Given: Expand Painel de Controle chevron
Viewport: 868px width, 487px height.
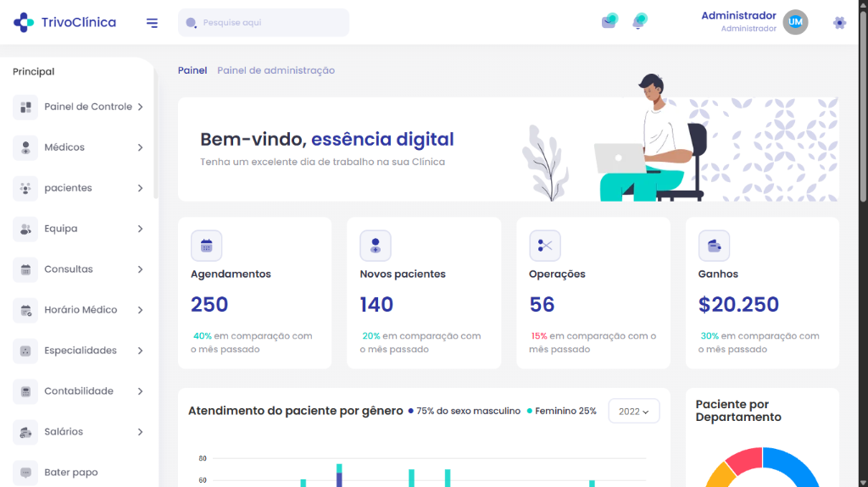Looking at the screenshot, I should (x=140, y=107).
